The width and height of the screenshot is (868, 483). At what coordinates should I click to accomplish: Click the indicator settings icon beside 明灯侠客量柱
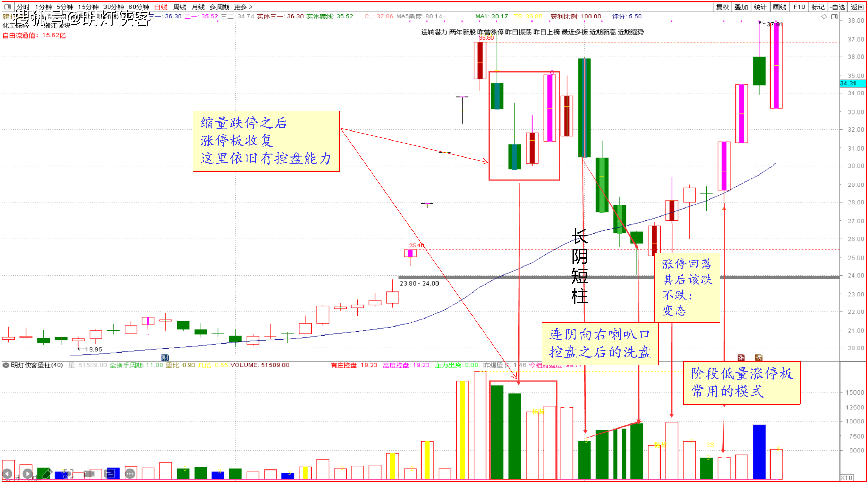point(6,365)
